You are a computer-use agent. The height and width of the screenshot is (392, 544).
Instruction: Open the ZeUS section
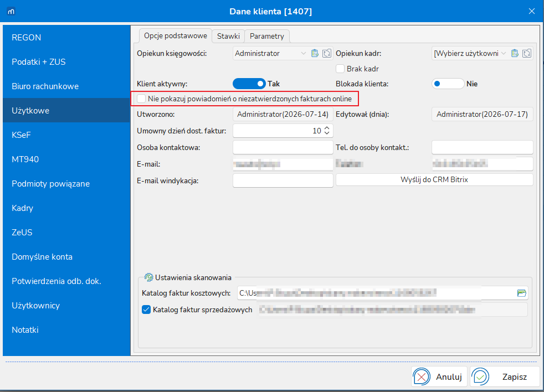tap(66, 232)
